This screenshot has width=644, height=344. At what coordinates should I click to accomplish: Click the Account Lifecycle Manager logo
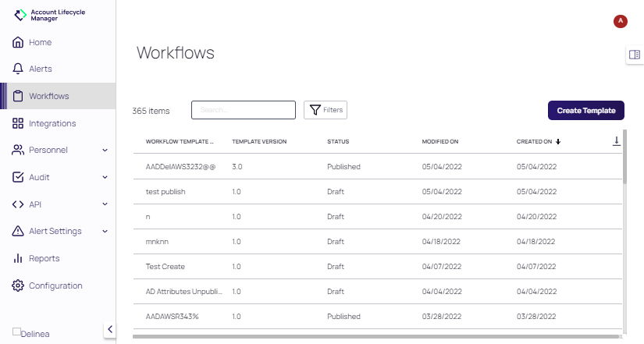(49, 15)
